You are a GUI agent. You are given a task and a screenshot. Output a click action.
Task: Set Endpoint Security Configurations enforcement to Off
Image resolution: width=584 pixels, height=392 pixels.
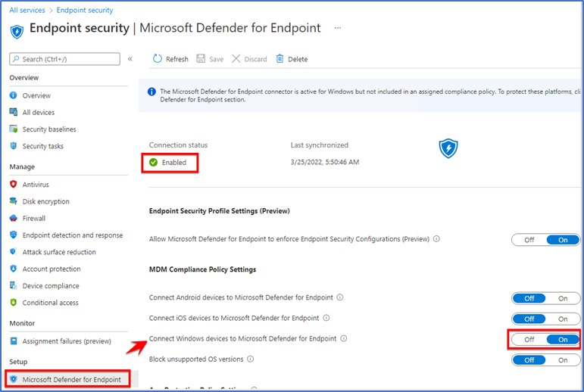529,240
